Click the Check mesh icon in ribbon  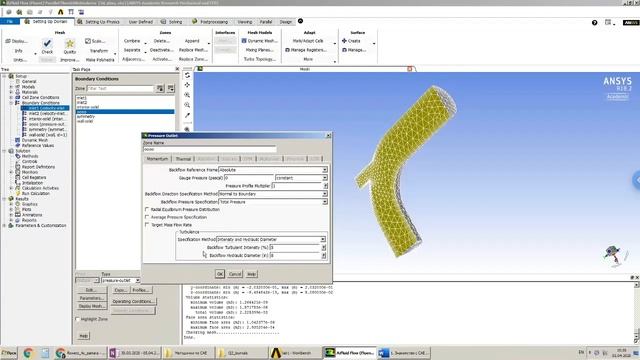(x=47, y=43)
